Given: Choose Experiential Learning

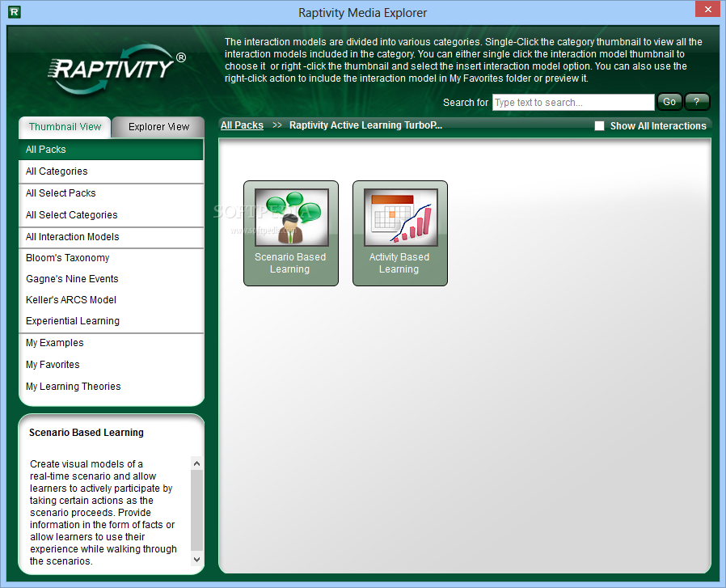Looking at the screenshot, I should point(111,321).
